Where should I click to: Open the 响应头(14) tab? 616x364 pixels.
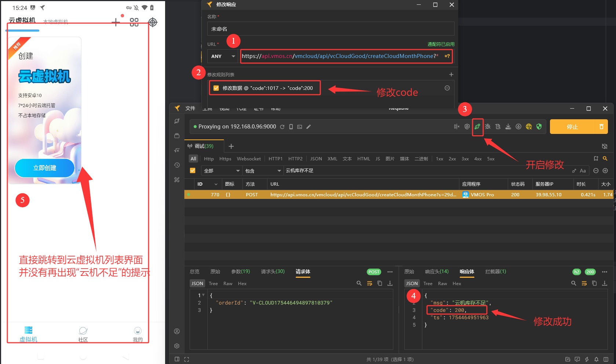click(x=437, y=272)
